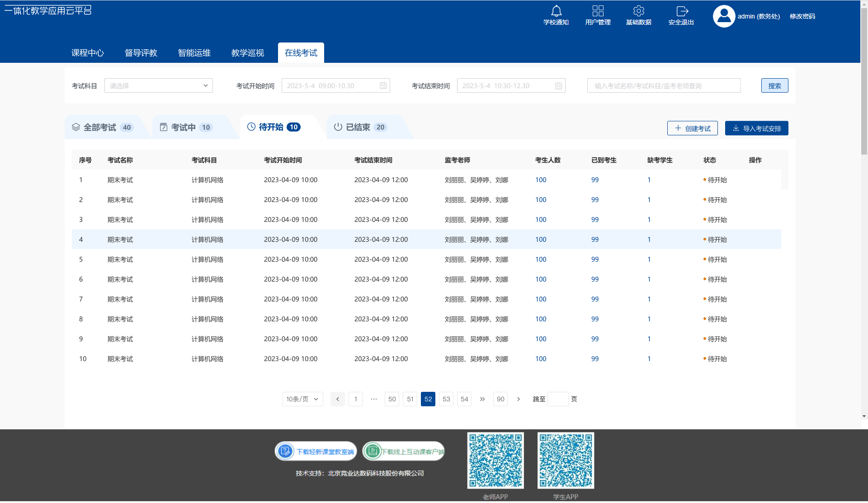Click 2023-04-09 12:00 end time in row 6
Screen dimensions: 868x503
point(381,279)
